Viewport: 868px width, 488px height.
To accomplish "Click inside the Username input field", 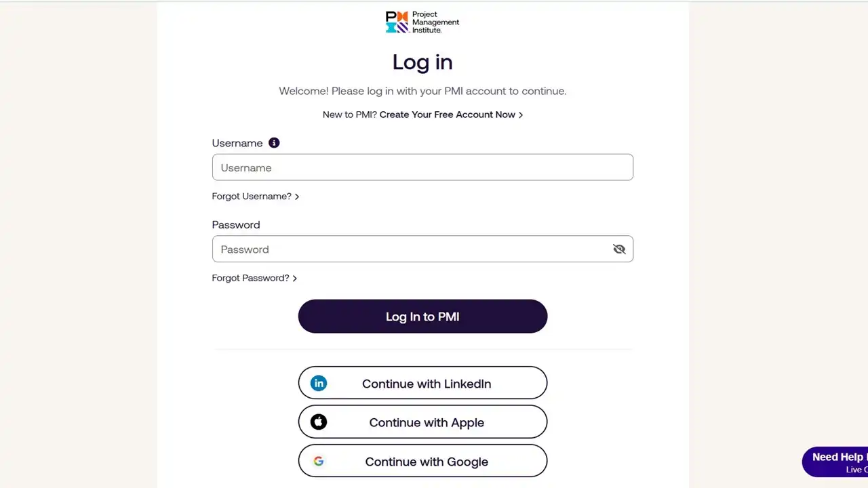I will 422,167.
